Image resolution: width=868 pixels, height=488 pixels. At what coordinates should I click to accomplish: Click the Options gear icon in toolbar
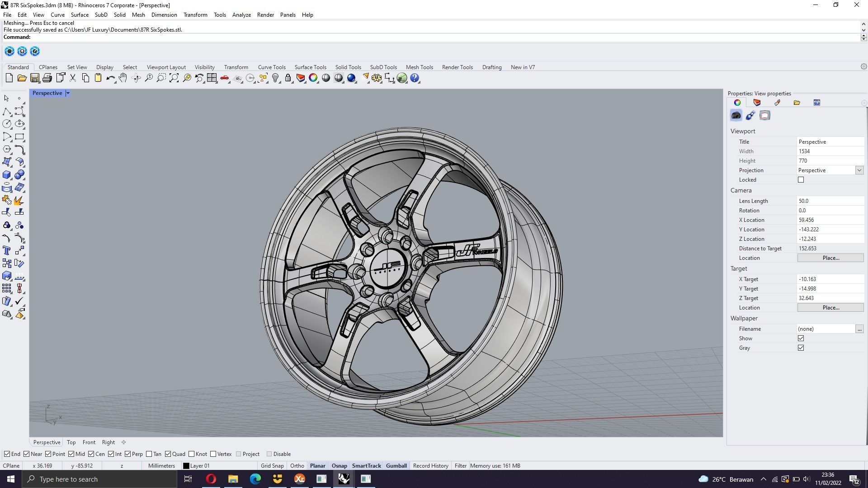tap(376, 78)
